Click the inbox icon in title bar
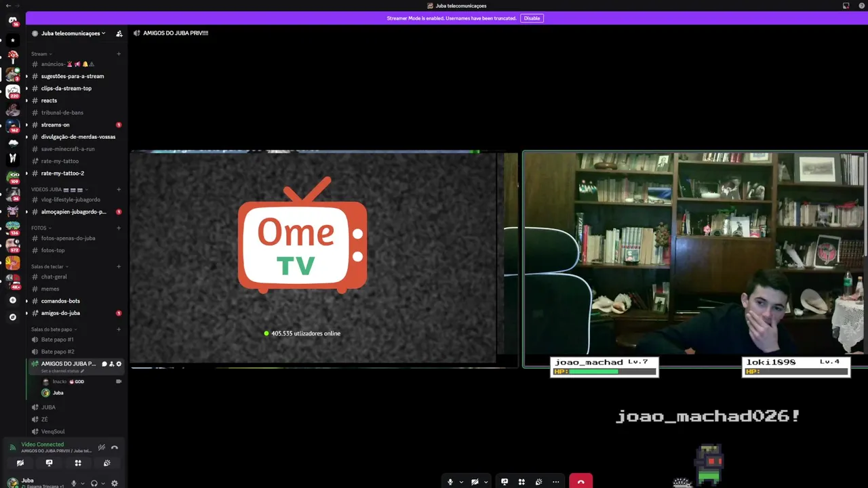This screenshot has width=868, height=488. [x=846, y=5]
